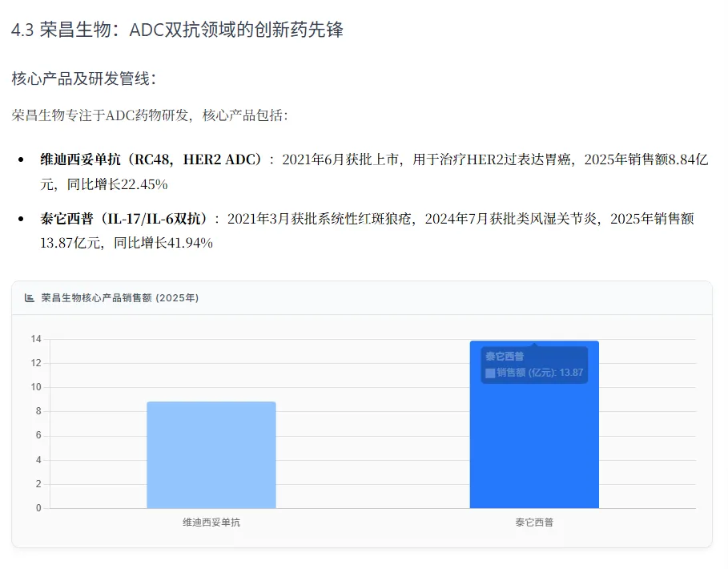728x569 pixels.
Task: Click the y-axis value 2
Action: click(x=38, y=484)
